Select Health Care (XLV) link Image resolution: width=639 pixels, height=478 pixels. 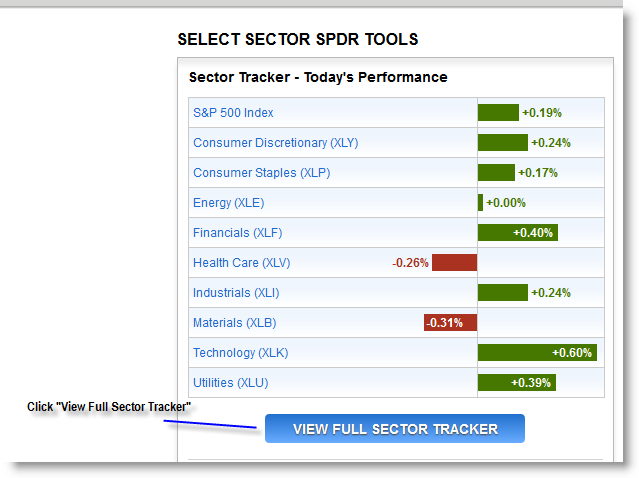242,263
